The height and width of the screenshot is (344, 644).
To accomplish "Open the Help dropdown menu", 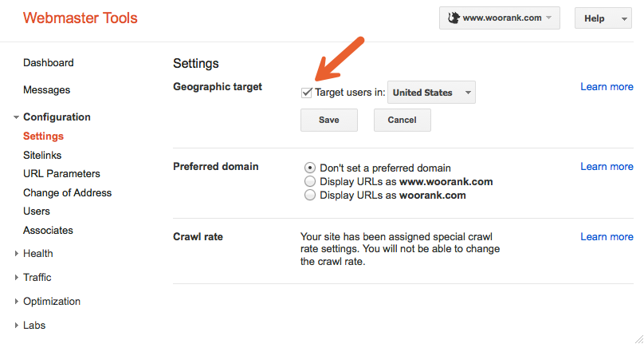I will pos(603,18).
